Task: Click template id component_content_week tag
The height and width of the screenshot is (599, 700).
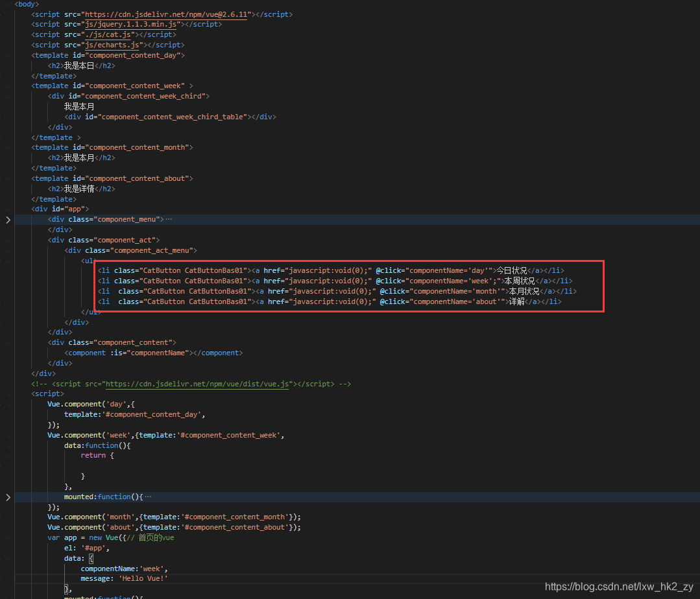Action: coord(112,86)
